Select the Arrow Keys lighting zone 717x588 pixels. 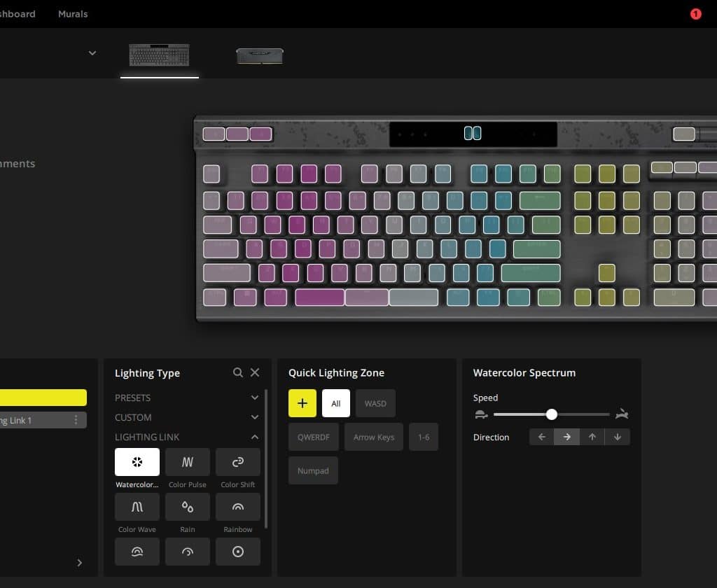[x=374, y=437]
